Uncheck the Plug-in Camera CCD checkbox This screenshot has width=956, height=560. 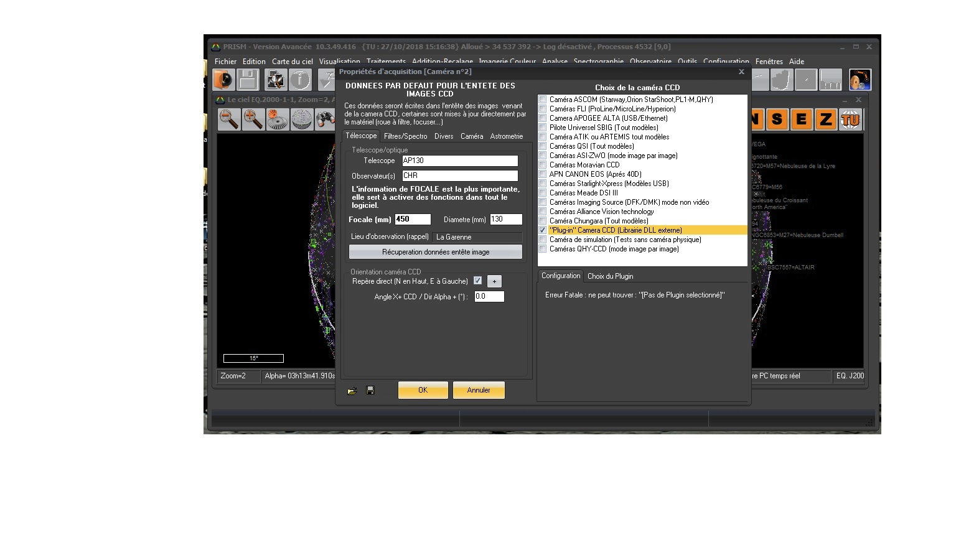543,230
